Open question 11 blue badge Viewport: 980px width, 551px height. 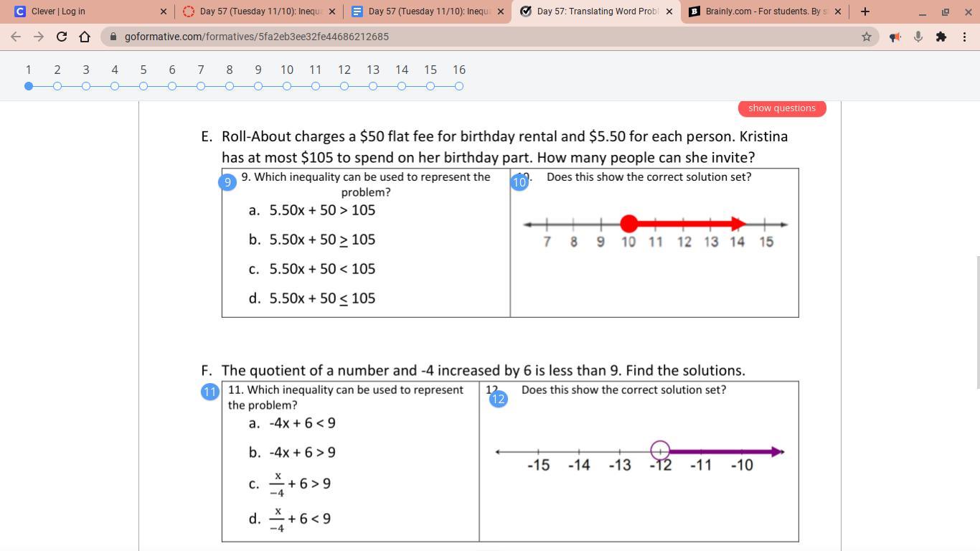[x=209, y=392]
